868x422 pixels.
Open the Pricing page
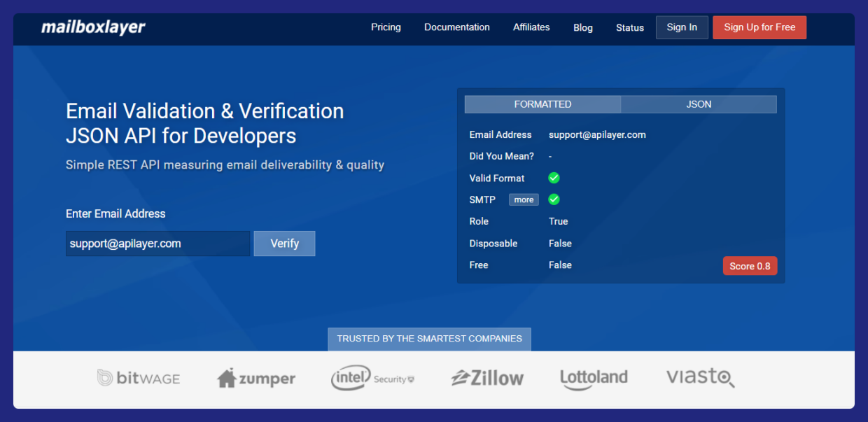coord(386,27)
